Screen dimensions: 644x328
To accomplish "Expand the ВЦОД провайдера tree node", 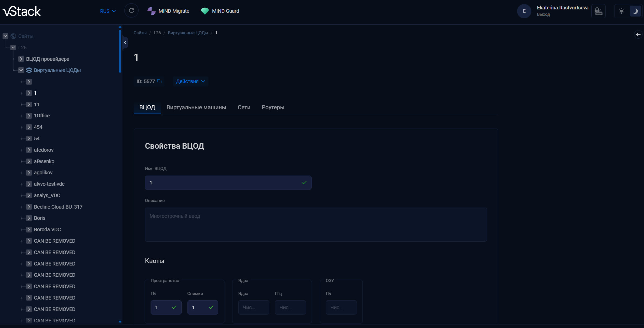I will pos(21,59).
